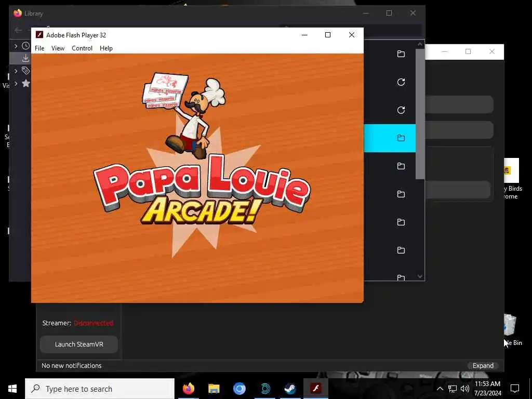Open Firefox from the taskbar
Image resolution: width=532 pixels, height=399 pixels.
coord(188,389)
